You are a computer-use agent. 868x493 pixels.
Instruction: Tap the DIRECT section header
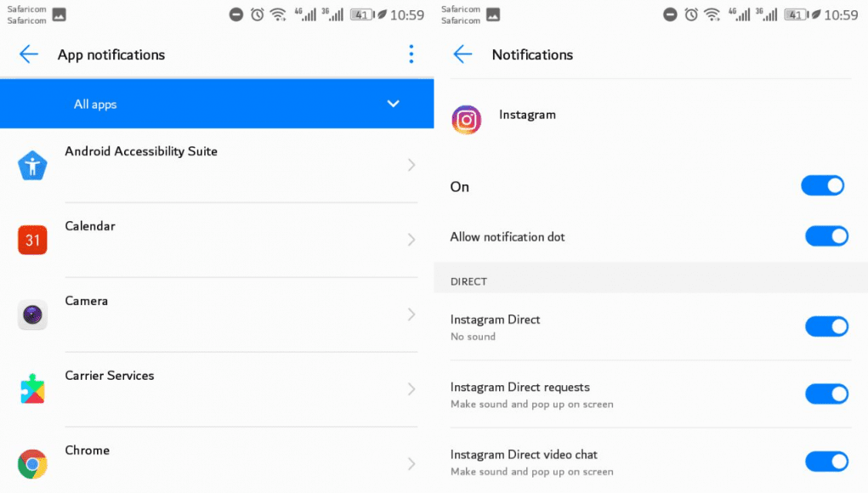(468, 281)
